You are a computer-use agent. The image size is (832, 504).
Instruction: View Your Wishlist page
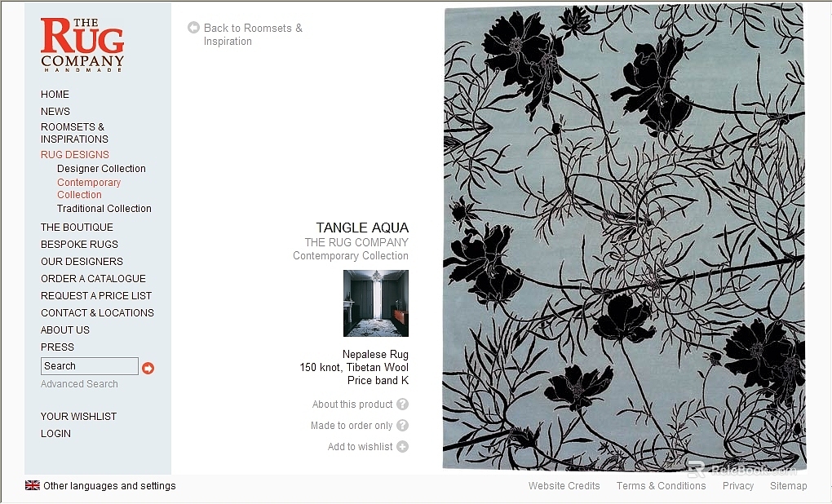pyautogui.click(x=78, y=417)
